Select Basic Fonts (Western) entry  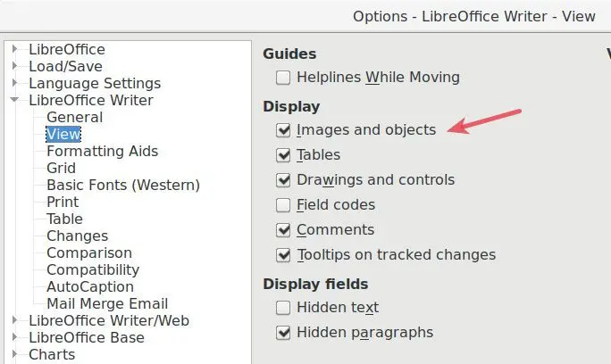[122, 186]
